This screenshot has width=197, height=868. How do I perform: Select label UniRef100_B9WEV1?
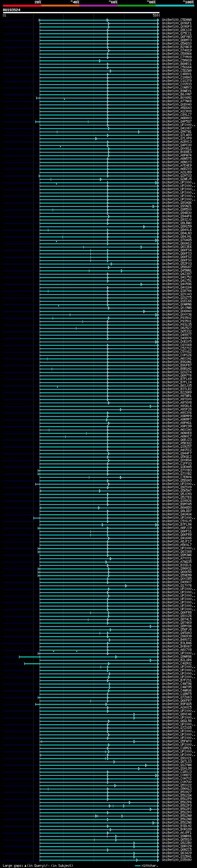177,91
